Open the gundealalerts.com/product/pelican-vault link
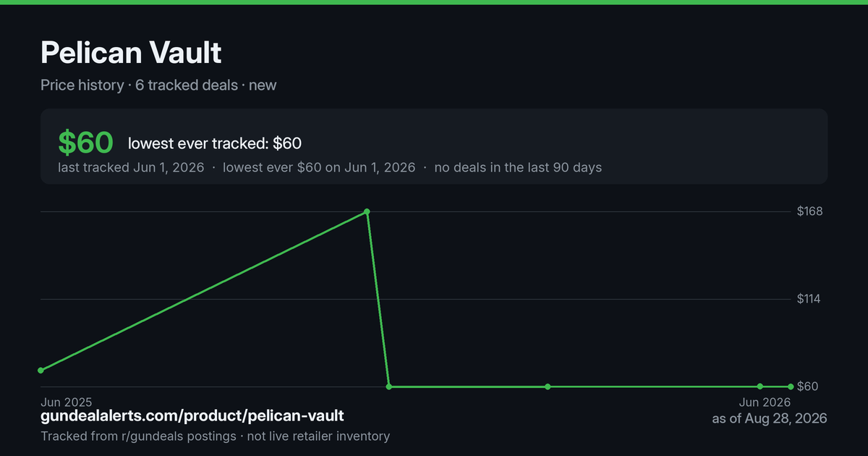The height and width of the screenshot is (456, 868). tap(192, 416)
